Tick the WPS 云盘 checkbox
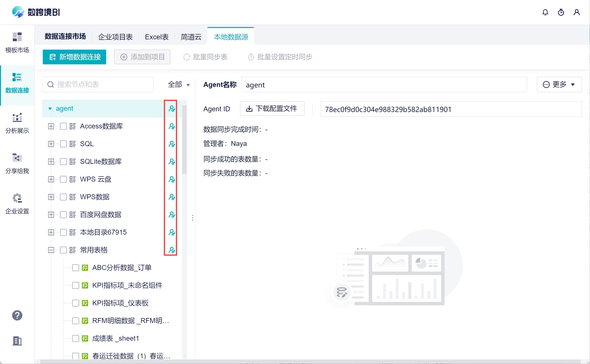This screenshot has height=364, width=590. [63, 179]
